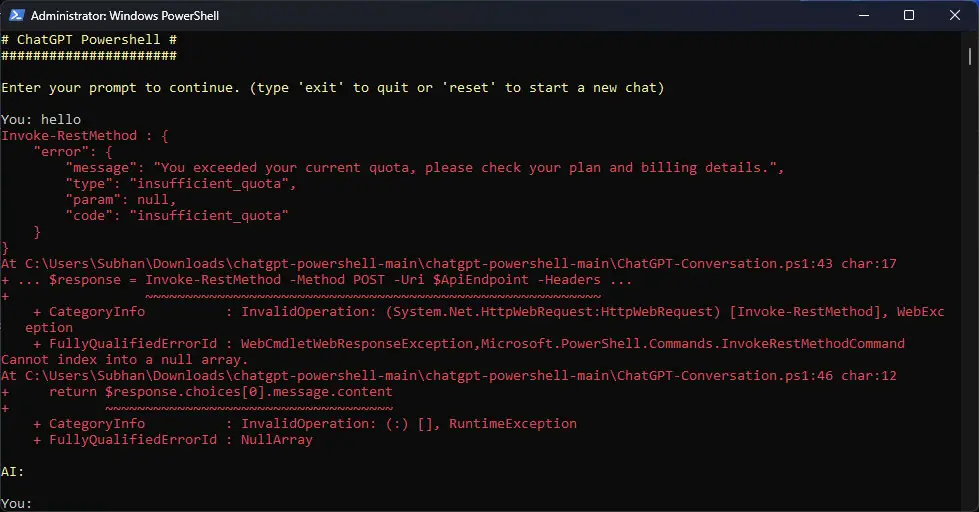Click the 'Administrator: Windows PowerShell' title text
This screenshot has width=979, height=512.
click(125, 16)
